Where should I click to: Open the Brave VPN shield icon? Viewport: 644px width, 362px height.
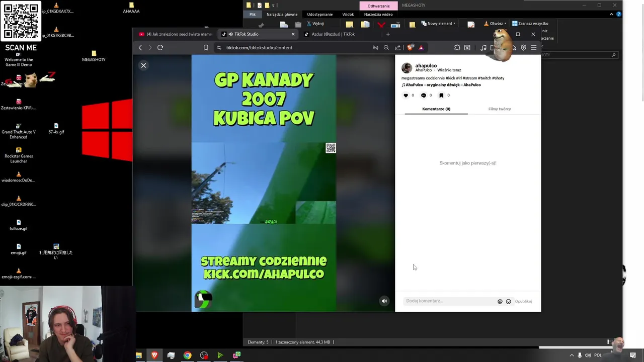[524, 48]
